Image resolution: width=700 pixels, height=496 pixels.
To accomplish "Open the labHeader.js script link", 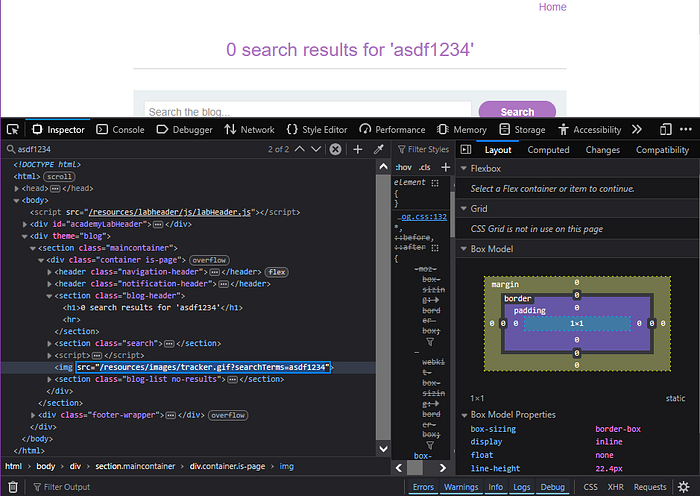I will (170, 212).
